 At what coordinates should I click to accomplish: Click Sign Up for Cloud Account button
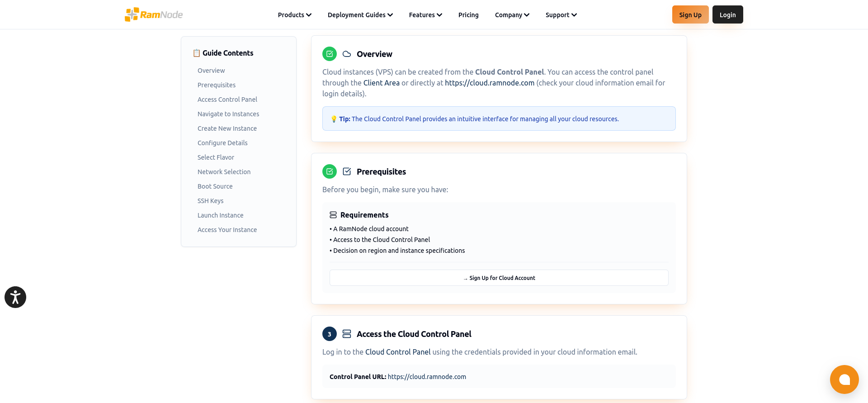click(499, 278)
